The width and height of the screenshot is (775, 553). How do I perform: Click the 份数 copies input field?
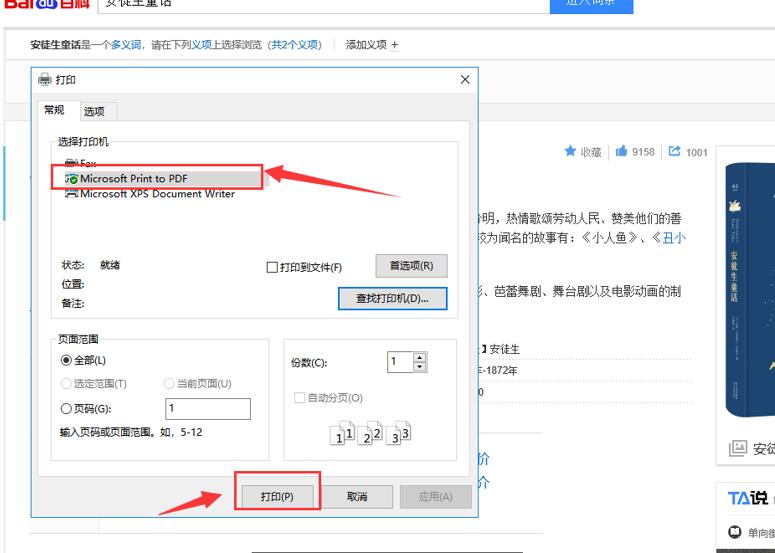(x=400, y=362)
